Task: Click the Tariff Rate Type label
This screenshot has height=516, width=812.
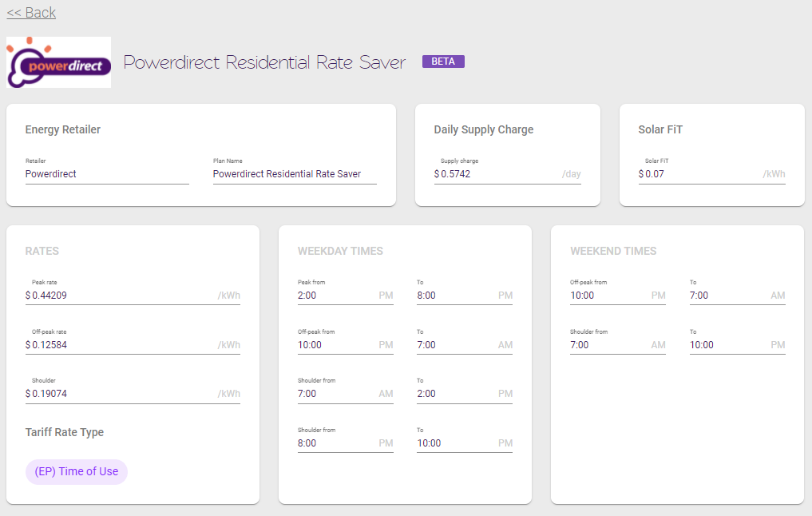Action: click(64, 432)
